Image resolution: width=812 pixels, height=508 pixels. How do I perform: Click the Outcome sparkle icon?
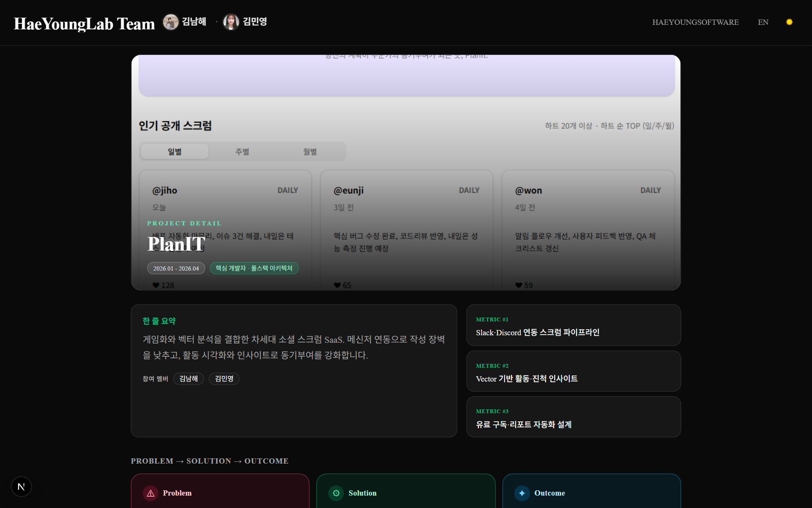[x=522, y=493]
